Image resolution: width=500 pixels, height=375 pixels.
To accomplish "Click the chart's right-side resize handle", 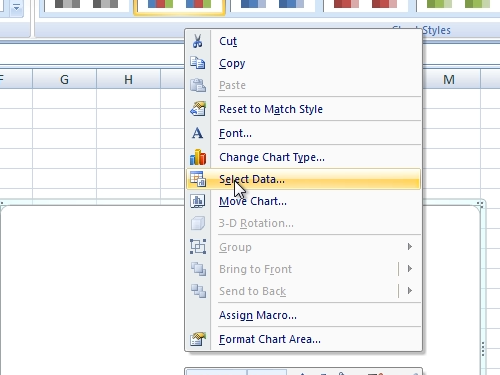I will pos(482,349).
